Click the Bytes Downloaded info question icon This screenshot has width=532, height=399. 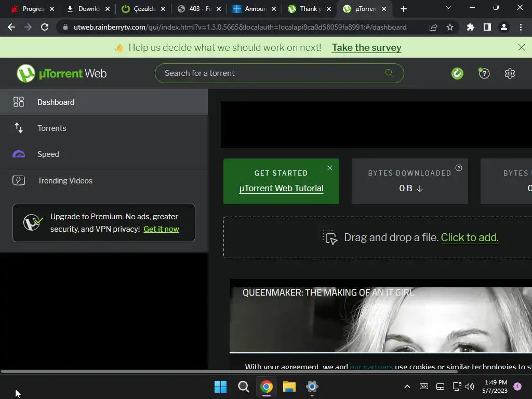(x=459, y=168)
